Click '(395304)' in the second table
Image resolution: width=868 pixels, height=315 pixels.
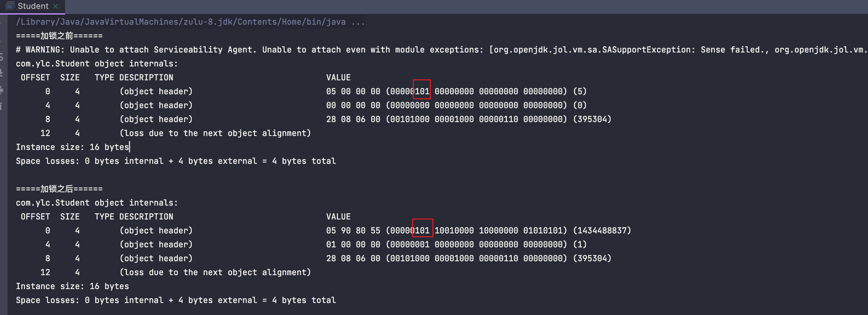click(x=592, y=258)
